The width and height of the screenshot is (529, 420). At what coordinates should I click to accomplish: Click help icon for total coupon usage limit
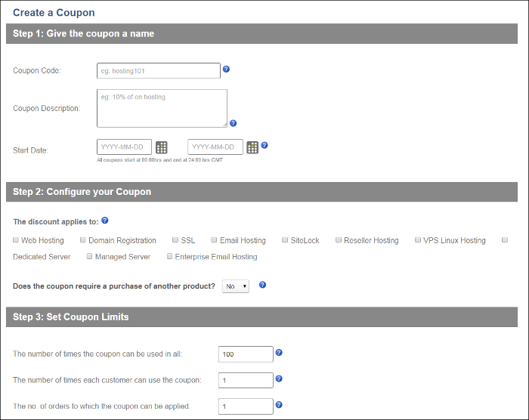pos(279,352)
